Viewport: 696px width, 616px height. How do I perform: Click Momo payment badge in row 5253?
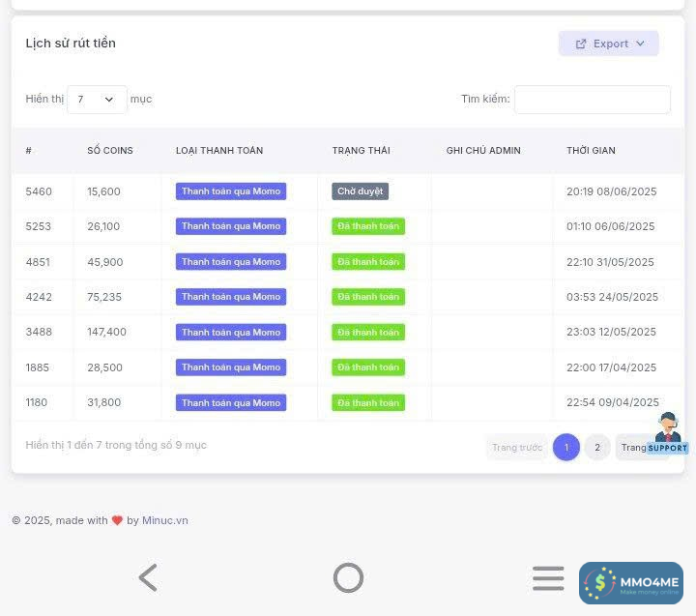pyautogui.click(x=231, y=226)
